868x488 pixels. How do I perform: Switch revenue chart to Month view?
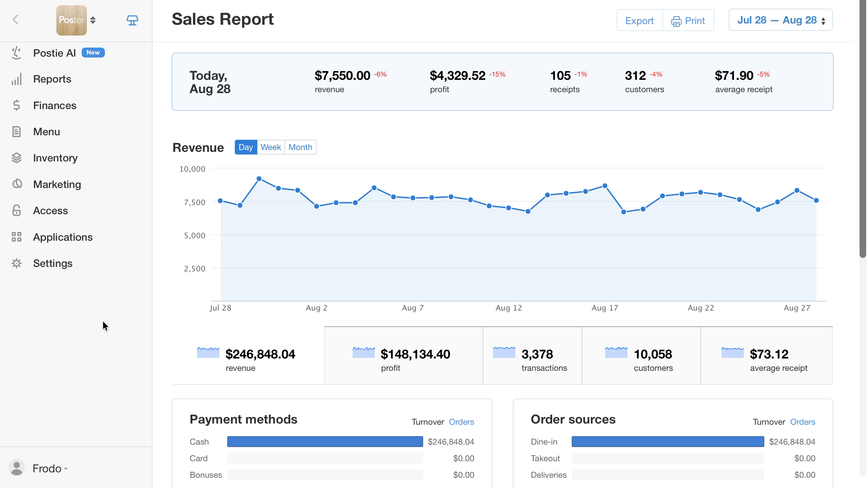click(x=300, y=147)
